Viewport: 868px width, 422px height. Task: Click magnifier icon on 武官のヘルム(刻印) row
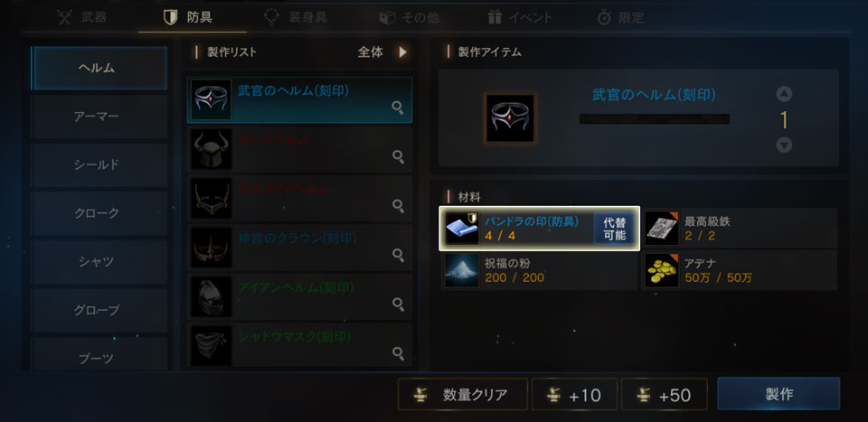398,108
